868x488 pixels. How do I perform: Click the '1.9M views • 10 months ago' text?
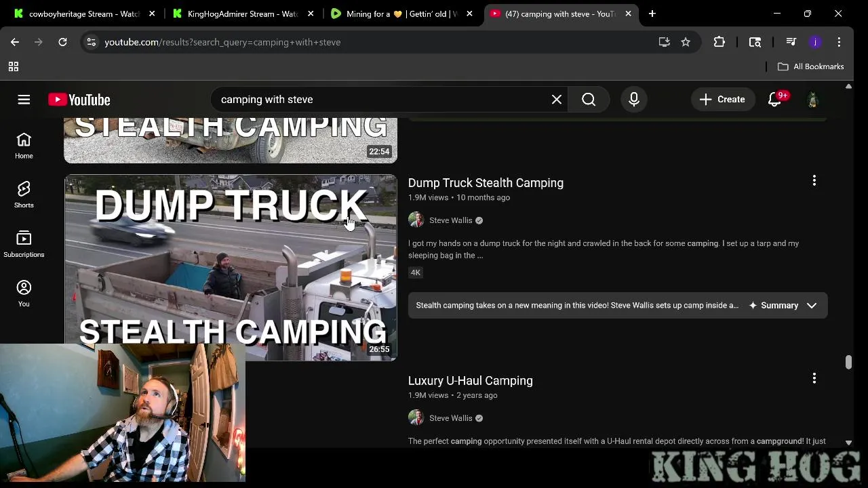pos(459,198)
